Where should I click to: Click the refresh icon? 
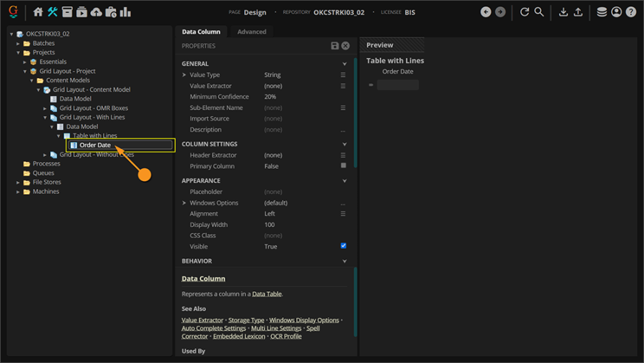pyautogui.click(x=525, y=12)
